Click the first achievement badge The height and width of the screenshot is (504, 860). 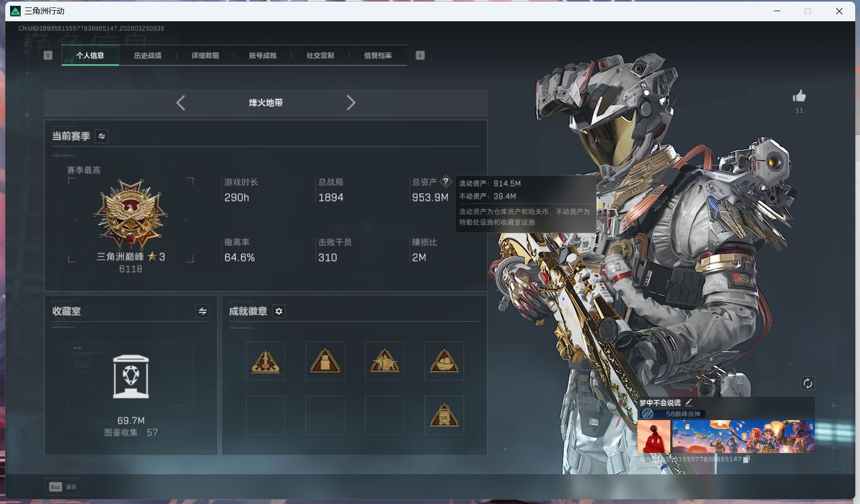click(x=266, y=361)
